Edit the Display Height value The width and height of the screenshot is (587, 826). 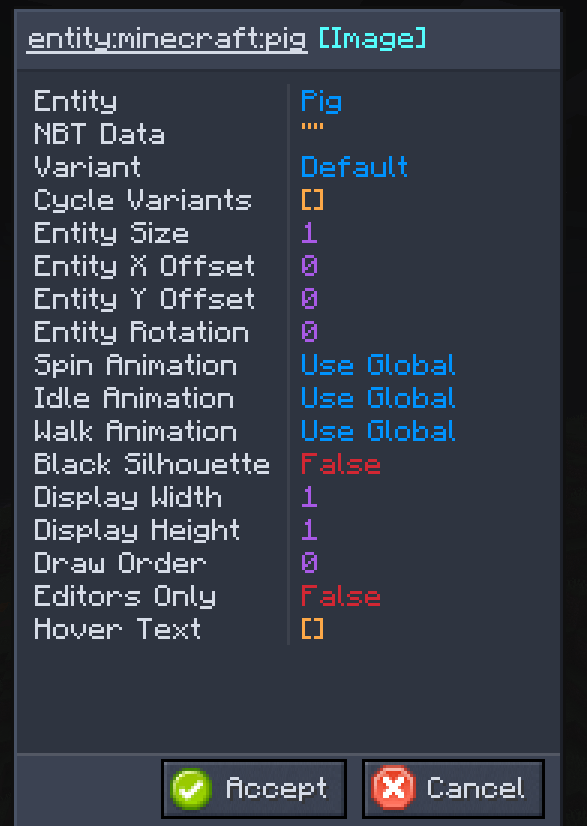309,530
